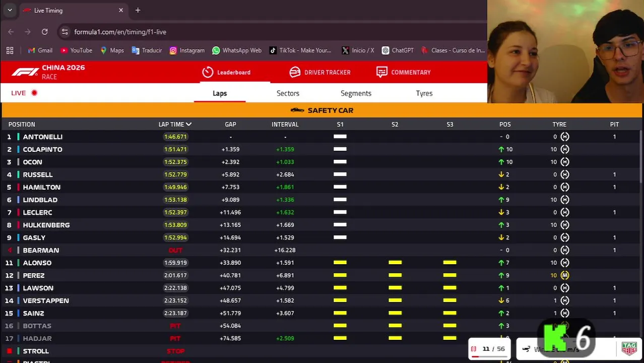
Task: Open Maps bookmark
Action: [112, 50]
